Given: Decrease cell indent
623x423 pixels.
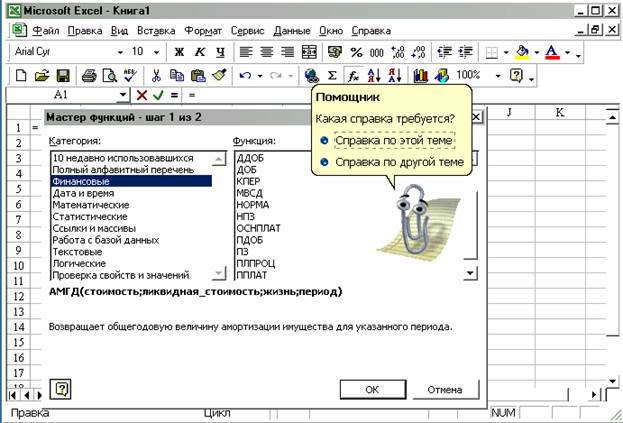Looking at the screenshot, I should click(444, 52).
